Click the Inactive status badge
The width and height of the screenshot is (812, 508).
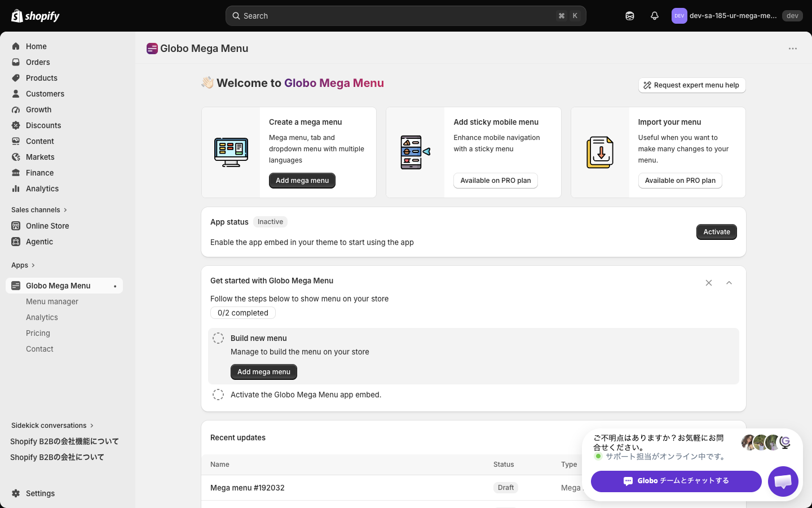click(x=270, y=222)
